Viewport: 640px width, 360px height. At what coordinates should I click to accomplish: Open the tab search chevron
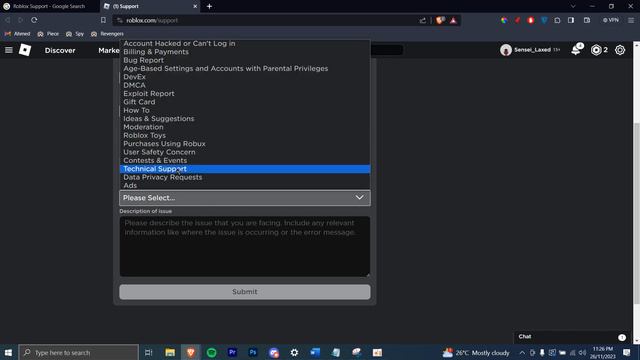click(x=573, y=6)
